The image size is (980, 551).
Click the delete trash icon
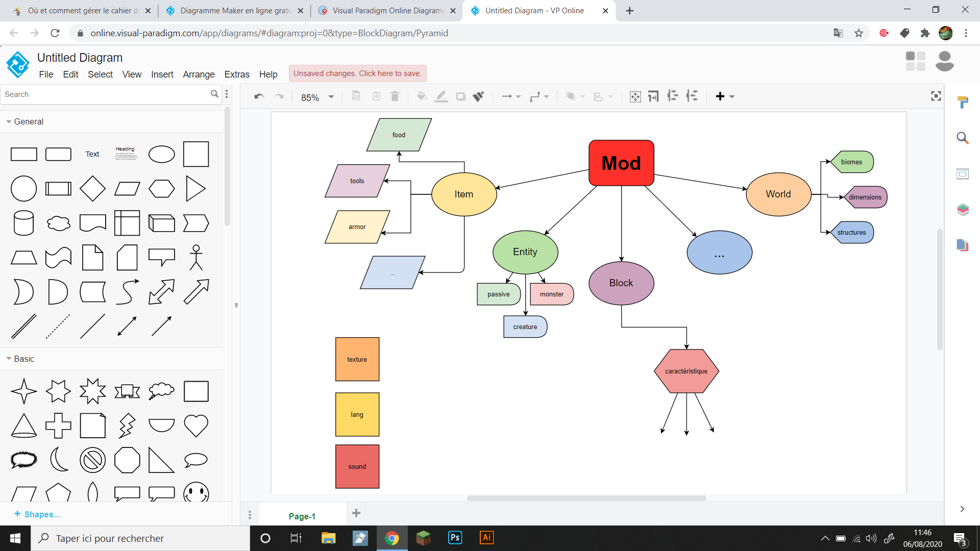[395, 96]
